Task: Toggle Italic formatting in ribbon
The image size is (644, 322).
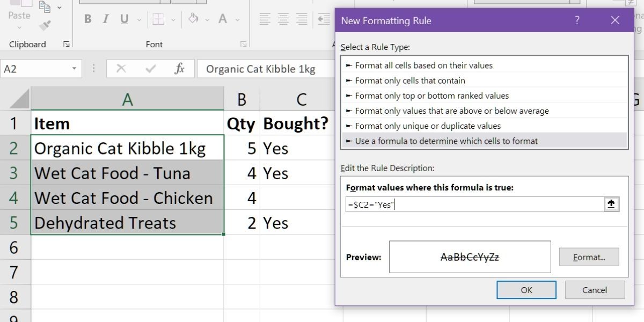Action: point(106,20)
